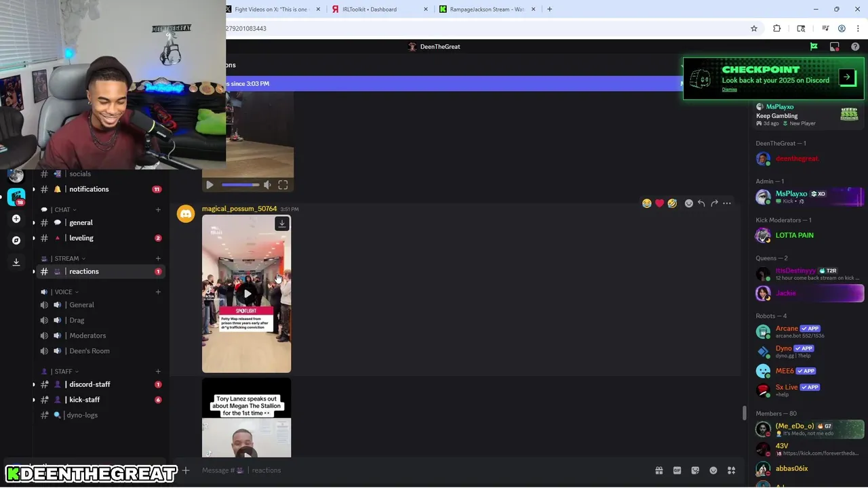The width and height of the screenshot is (868, 488).
Task: Click the Download Apps icon in the server bar
Action: tap(16, 262)
